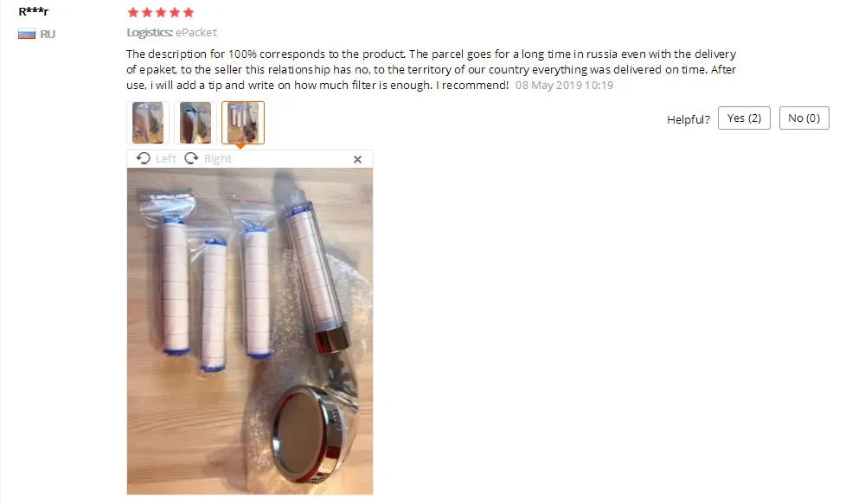This screenshot has width=852, height=504.
Task: Click the "Right" rotate label
Action: tap(218, 158)
